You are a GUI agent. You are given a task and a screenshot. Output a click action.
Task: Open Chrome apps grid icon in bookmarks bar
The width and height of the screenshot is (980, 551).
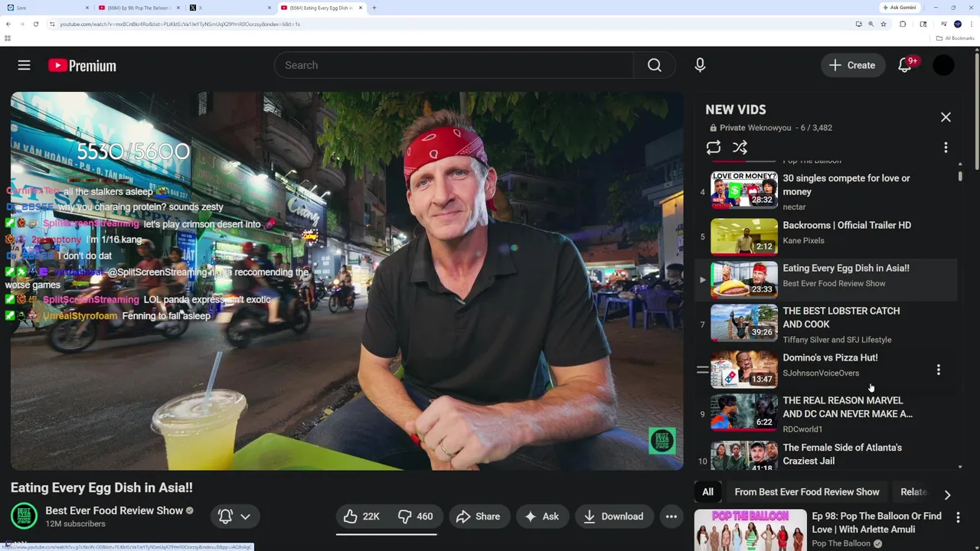point(8,38)
